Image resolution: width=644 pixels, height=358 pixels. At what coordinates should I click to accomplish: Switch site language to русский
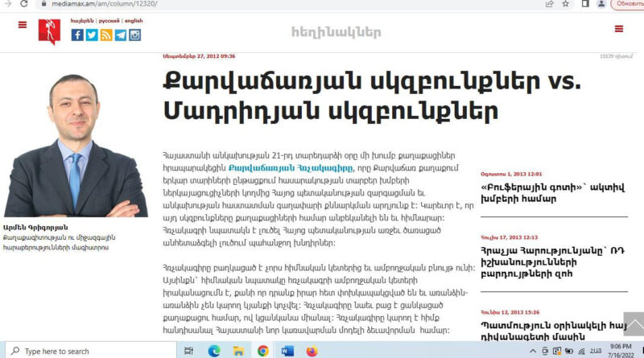[x=109, y=20]
